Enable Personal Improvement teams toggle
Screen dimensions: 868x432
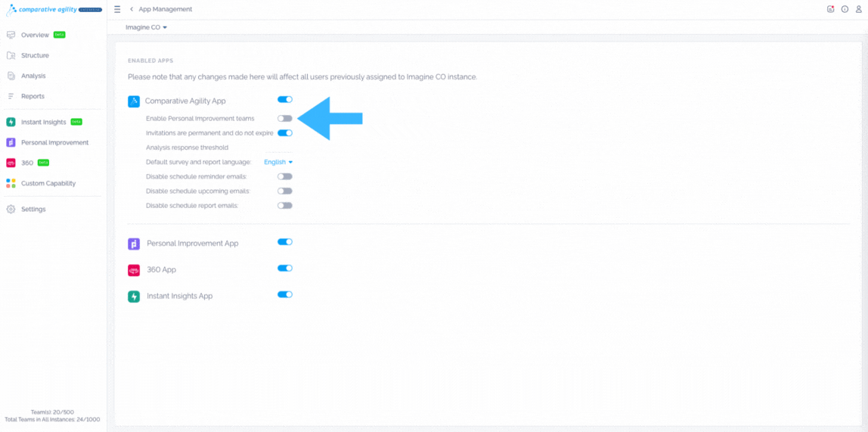tap(284, 119)
